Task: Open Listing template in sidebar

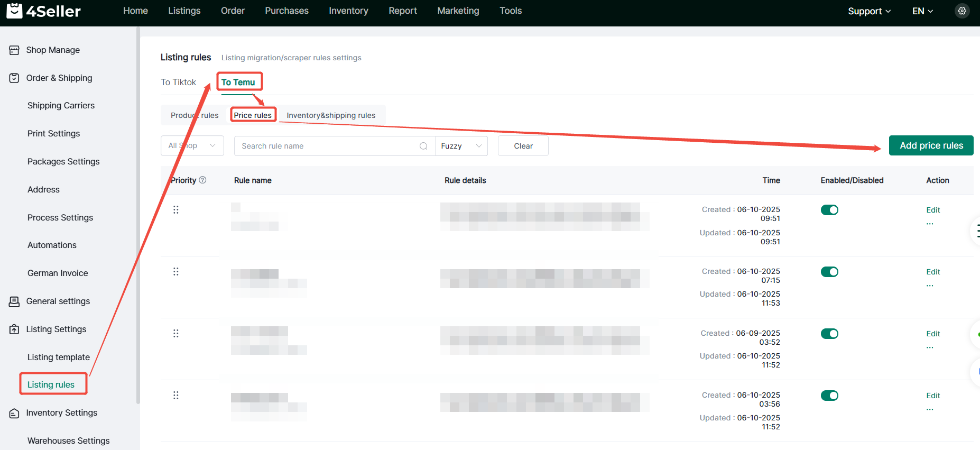Action: tap(59, 357)
